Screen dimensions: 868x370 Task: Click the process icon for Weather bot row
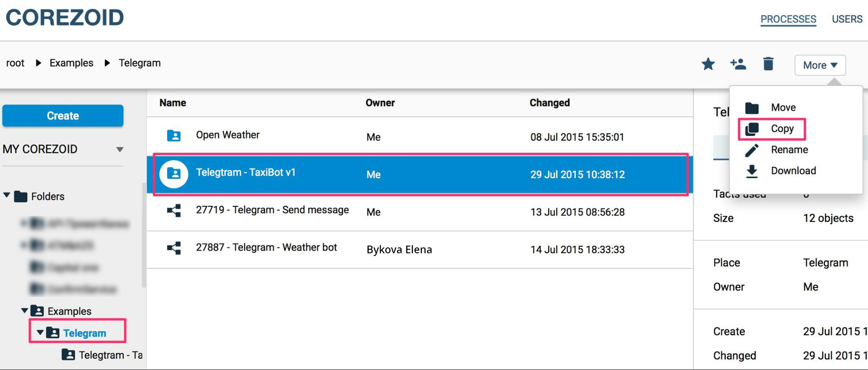coord(174,248)
